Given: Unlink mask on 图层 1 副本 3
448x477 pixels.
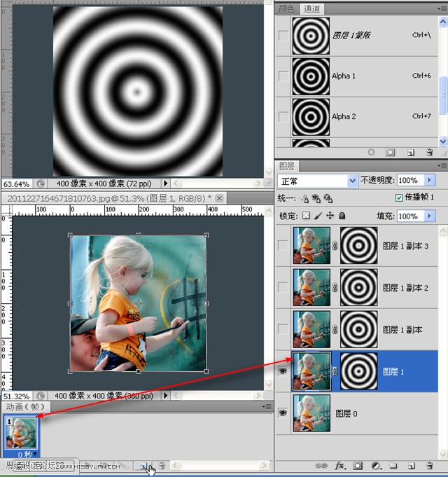Looking at the screenshot, I should 335,245.
